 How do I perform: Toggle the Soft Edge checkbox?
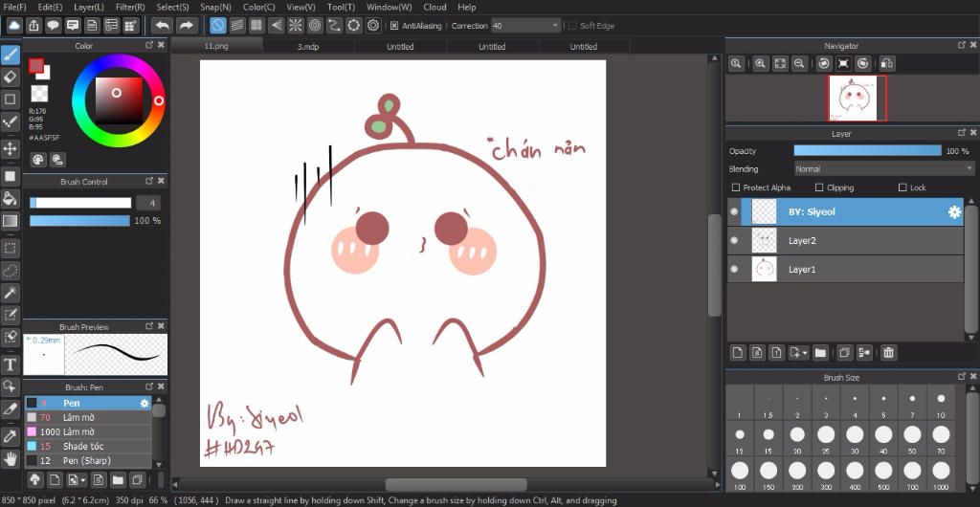572,26
